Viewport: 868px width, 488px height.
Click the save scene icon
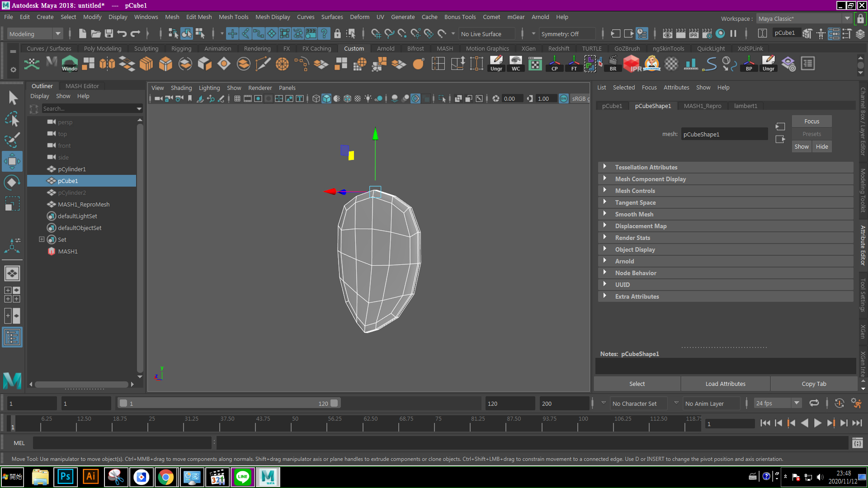pyautogui.click(x=108, y=33)
